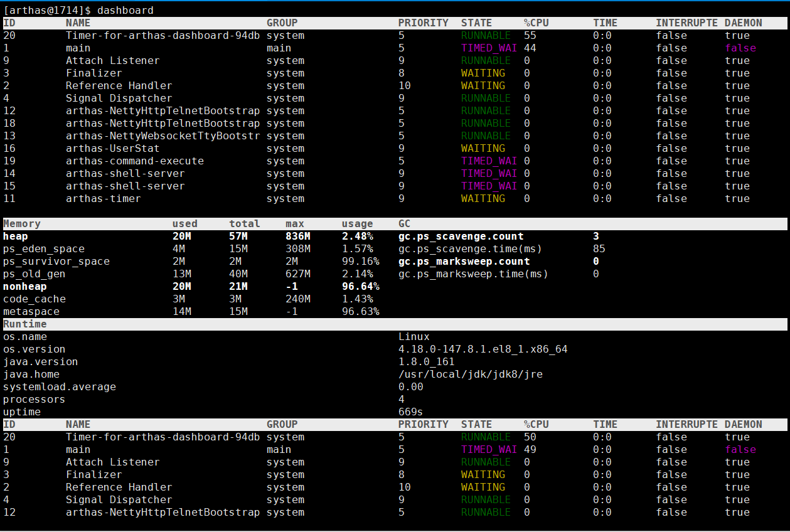Screen dimensions: 790x532
Task: Select the processors key
Action: click(35, 400)
